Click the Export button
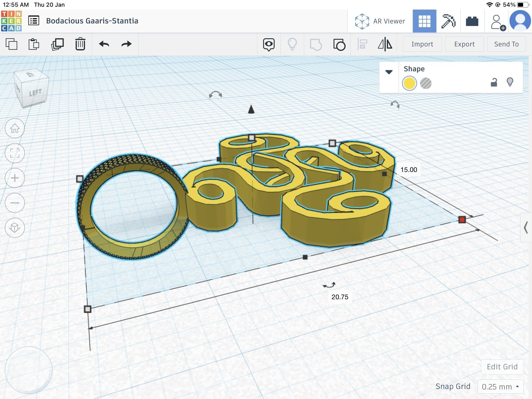532x399 pixels. click(464, 44)
